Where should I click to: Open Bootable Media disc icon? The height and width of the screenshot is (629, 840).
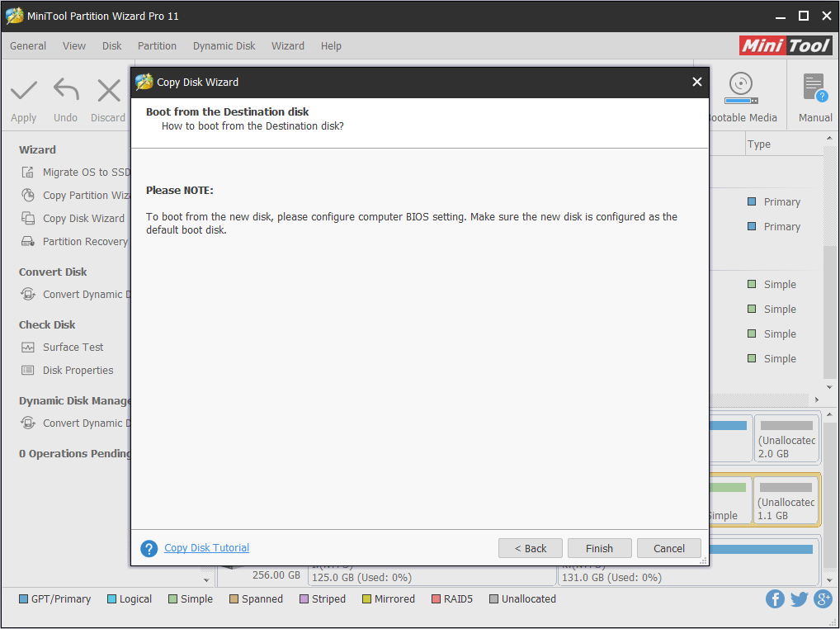(741, 88)
